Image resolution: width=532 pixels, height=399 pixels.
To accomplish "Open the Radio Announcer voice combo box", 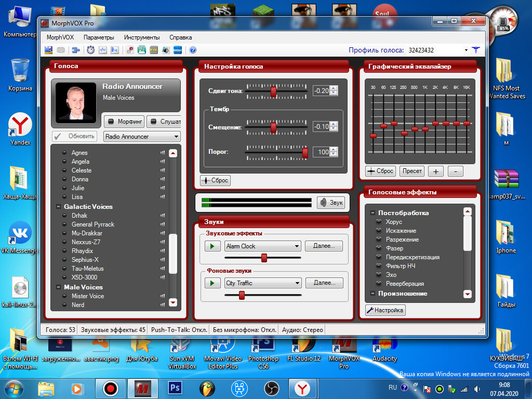I will pos(142,137).
